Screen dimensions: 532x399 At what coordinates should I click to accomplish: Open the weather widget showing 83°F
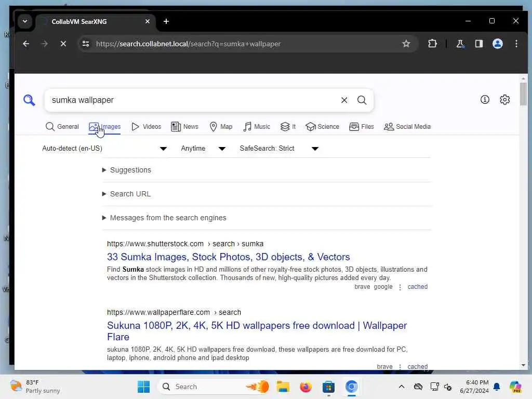35,387
